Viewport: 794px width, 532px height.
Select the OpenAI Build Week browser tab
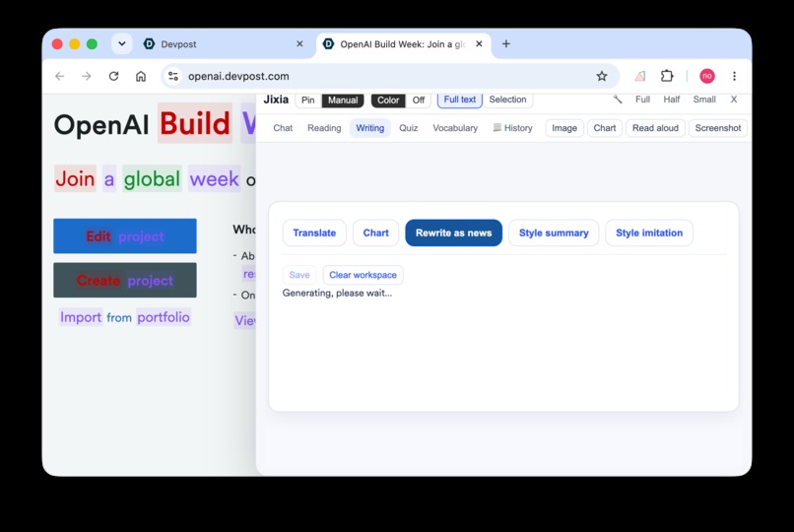(404, 44)
